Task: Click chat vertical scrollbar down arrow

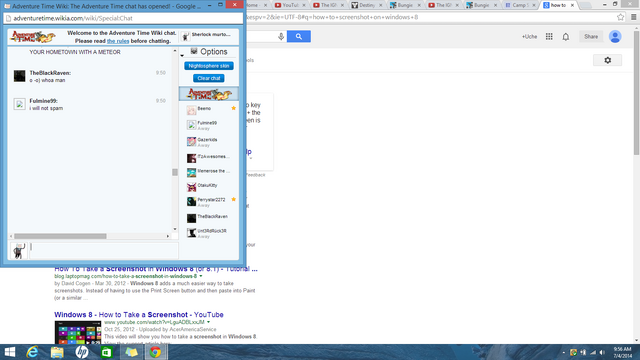Action: [175, 229]
